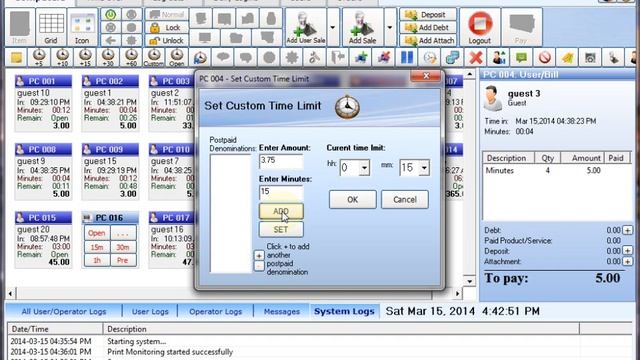
Task: Open the Operator Logs tab
Action: tap(216, 311)
